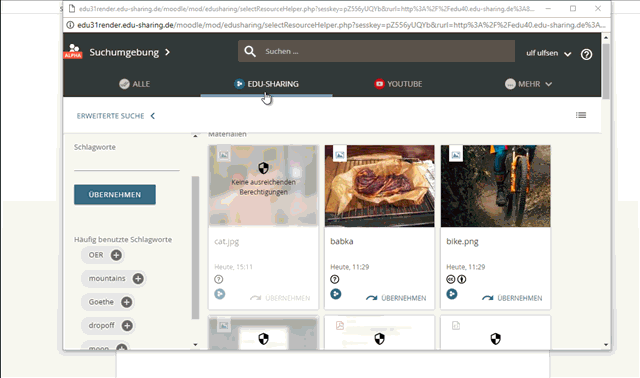Click the mountains keyword chip
Screen dimensions: 640x378
[x=113, y=279]
